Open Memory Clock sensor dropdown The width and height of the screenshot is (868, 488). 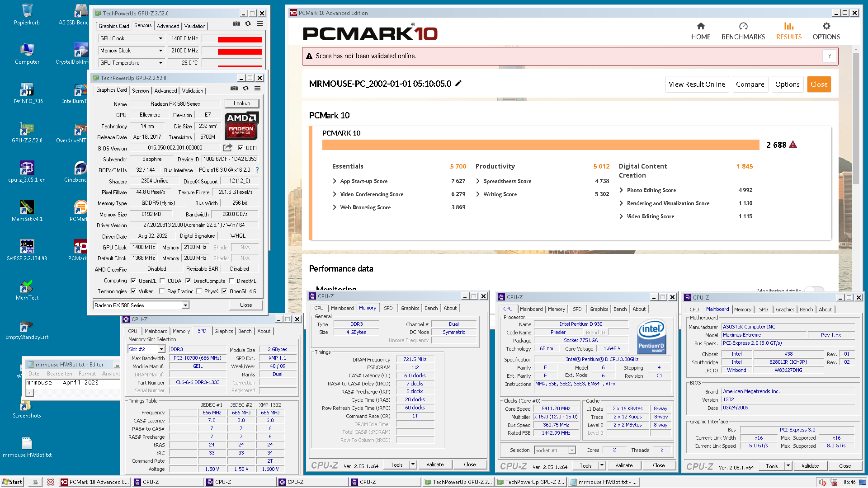click(x=160, y=51)
